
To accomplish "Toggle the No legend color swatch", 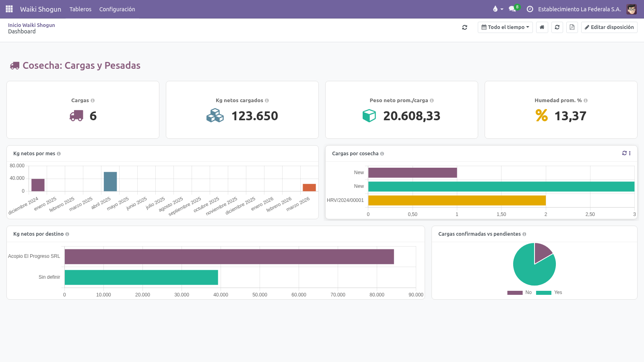I will (515, 293).
